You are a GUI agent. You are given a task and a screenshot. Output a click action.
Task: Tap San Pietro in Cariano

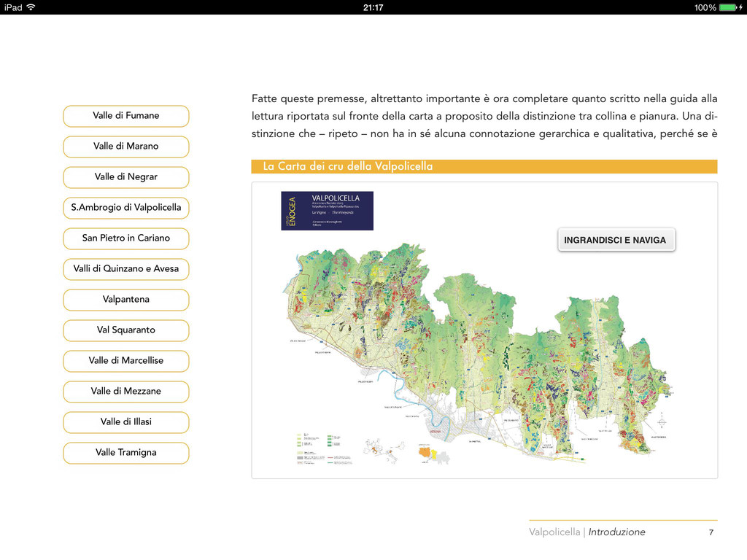click(125, 238)
